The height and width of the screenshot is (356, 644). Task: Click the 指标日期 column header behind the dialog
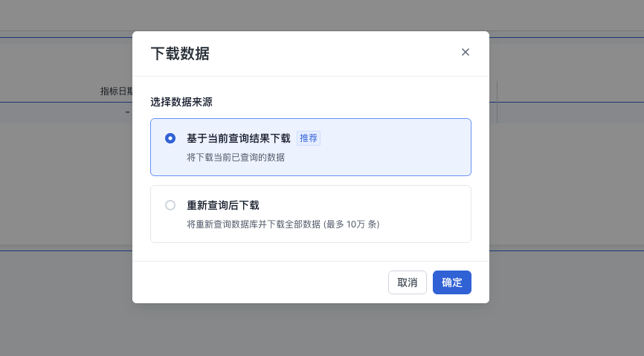(117, 91)
